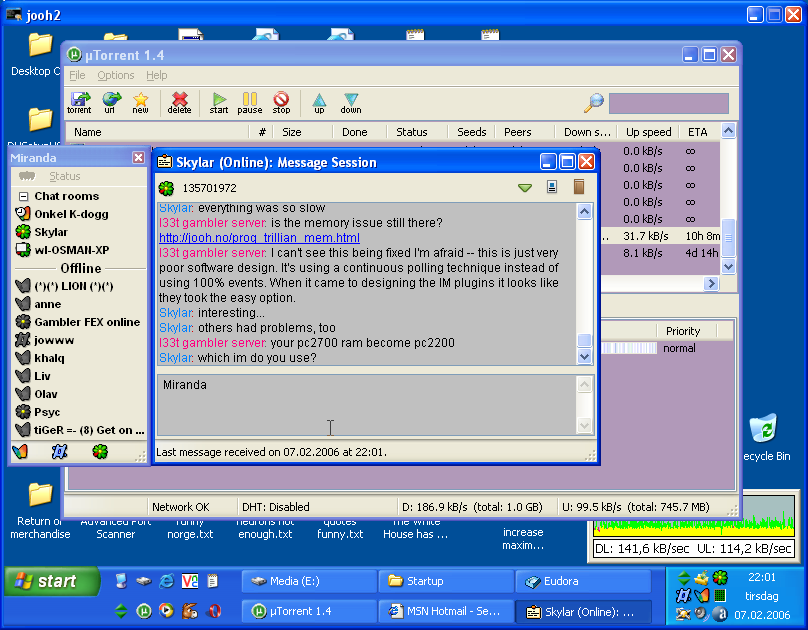808x630 pixels.
Task: Click the chat log scrollbar down arrow
Action: 584,356
